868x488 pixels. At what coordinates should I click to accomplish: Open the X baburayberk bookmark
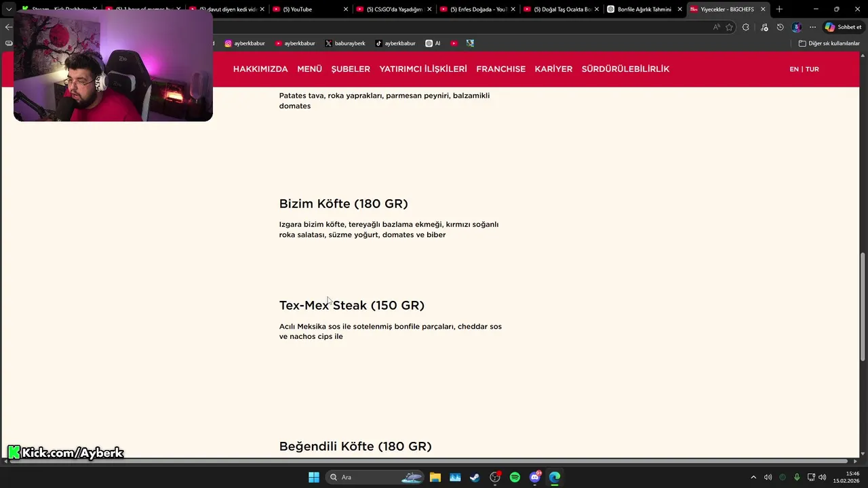tap(345, 43)
